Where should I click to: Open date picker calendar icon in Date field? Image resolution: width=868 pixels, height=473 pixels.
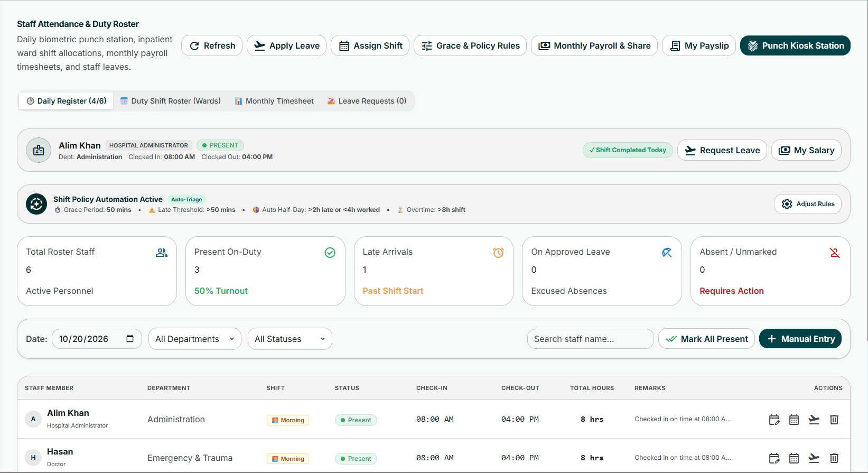tap(130, 339)
